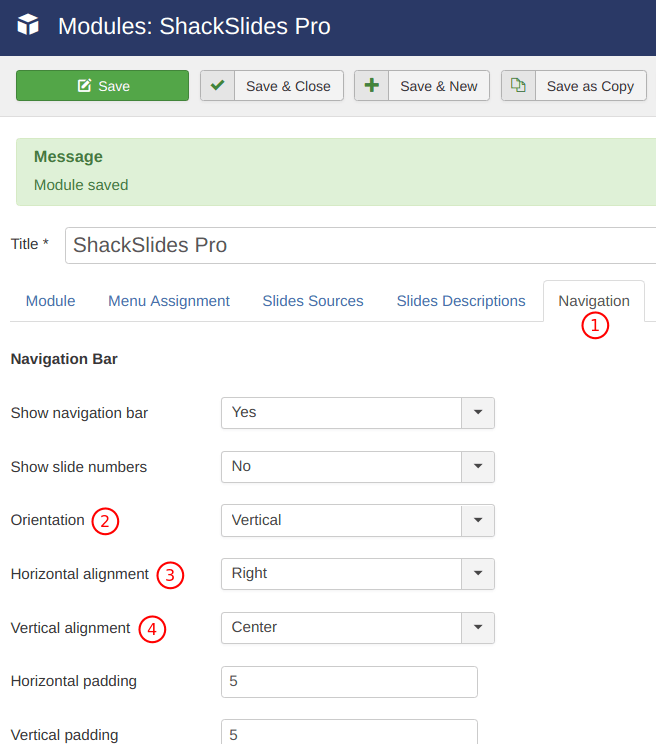
Task: Open the Show navigation bar dropdown
Action: coord(358,413)
